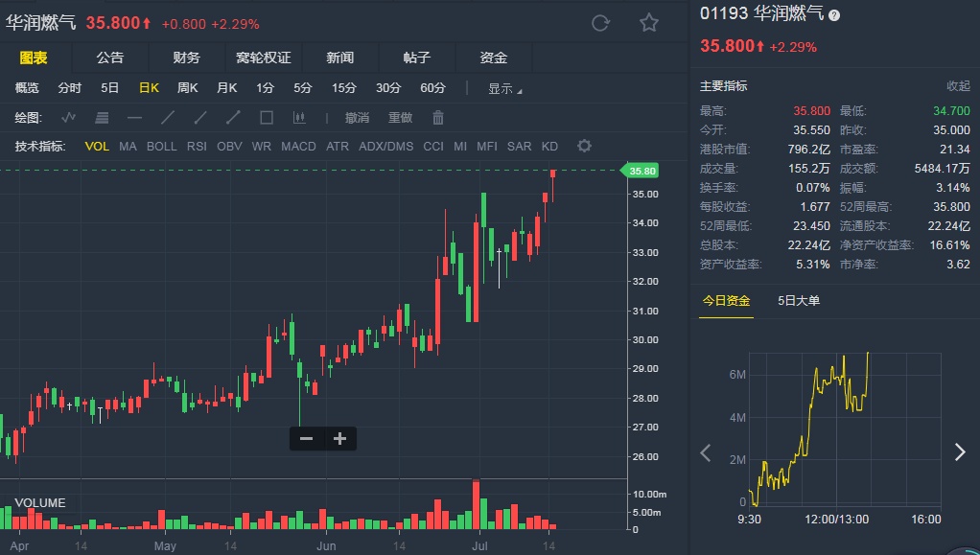
Task: Open the 显示 dropdown menu
Action: pos(504,89)
